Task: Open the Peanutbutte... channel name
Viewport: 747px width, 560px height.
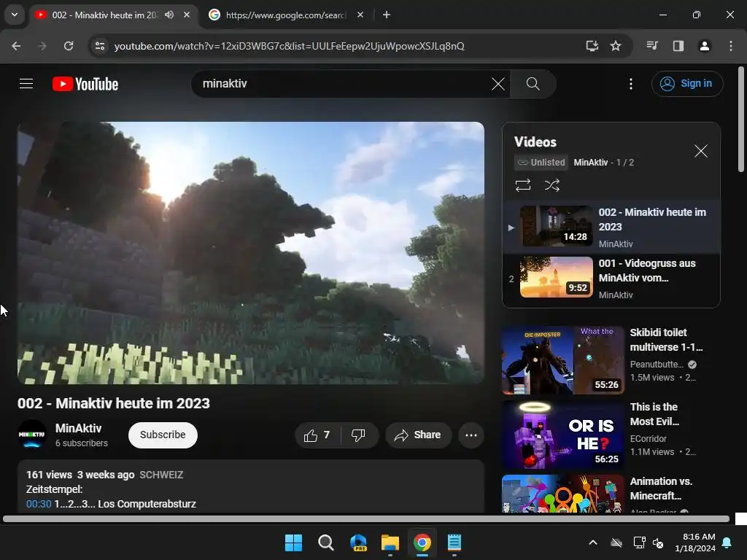Action: click(x=657, y=365)
